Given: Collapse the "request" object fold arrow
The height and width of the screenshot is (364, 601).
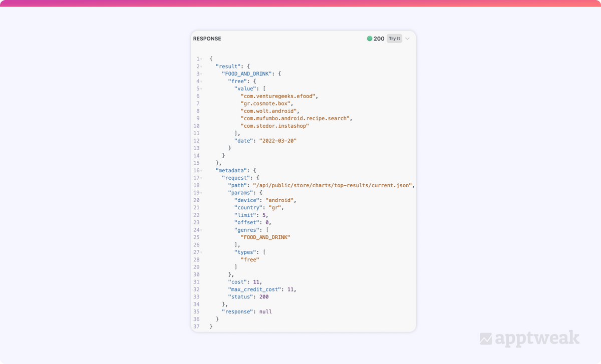Looking at the screenshot, I should click(x=201, y=178).
